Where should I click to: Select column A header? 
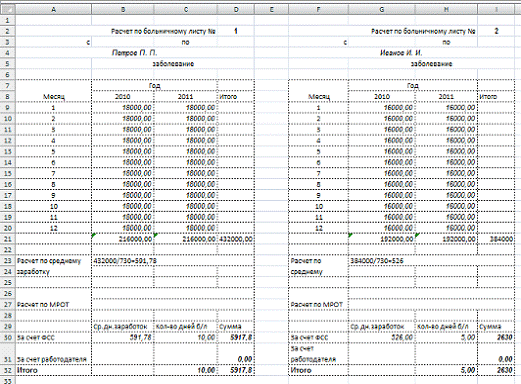[53, 10]
